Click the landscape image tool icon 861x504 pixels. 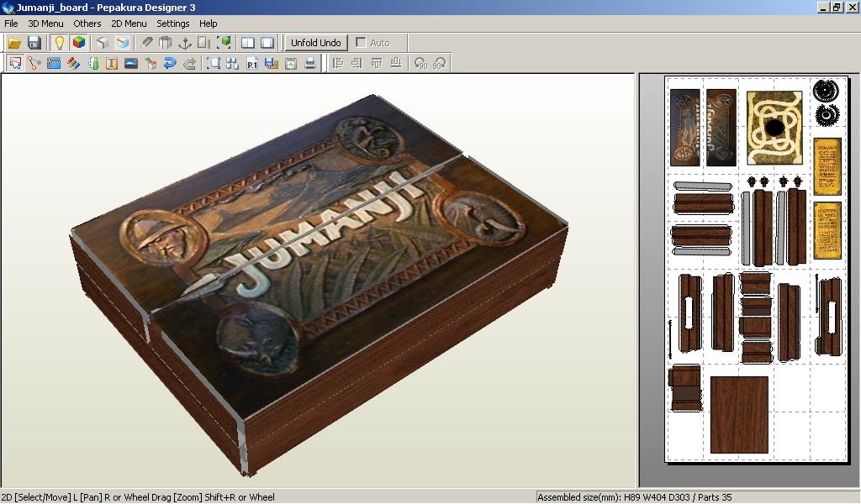point(130,64)
